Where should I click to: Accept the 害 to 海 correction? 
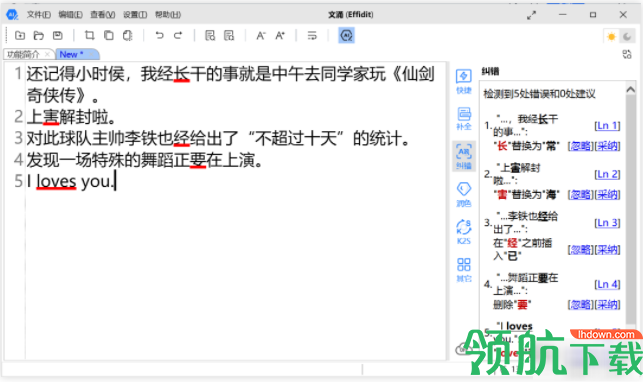pos(607,194)
